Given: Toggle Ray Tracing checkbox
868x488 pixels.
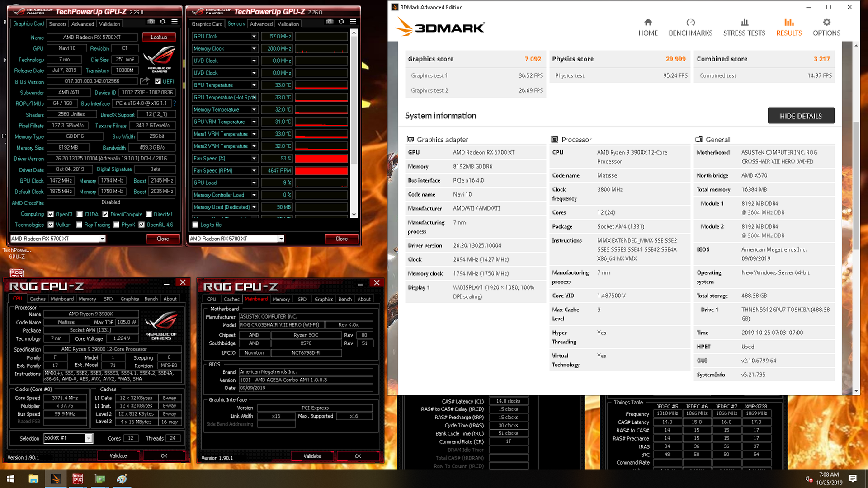Looking at the screenshot, I should click(x=79, y=225).
